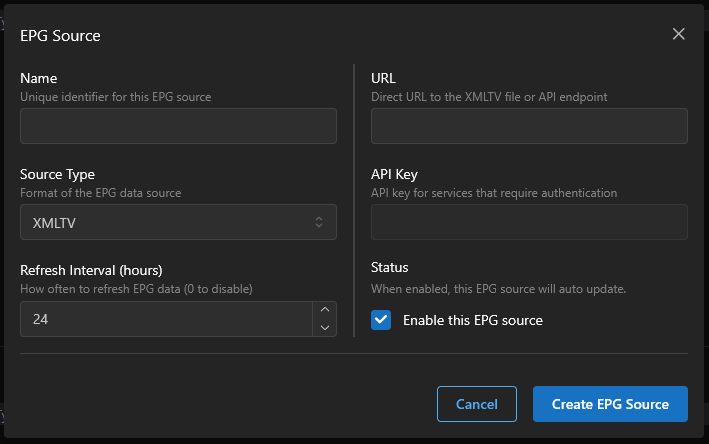Click the "Source Type" field label
Image resolution: width=709 pixels, height=444 pixels.
pyautogui.click(x=58, y=174)
